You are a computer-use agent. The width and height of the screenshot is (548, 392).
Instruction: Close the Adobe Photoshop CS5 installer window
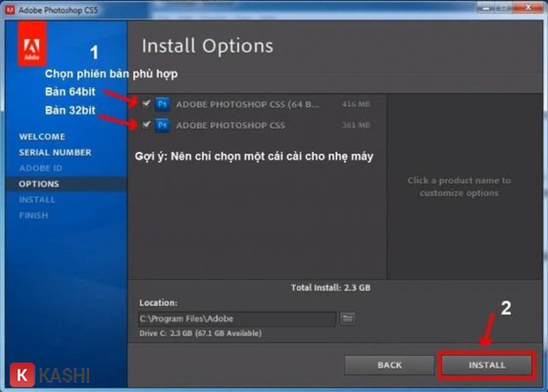point(528,7)
